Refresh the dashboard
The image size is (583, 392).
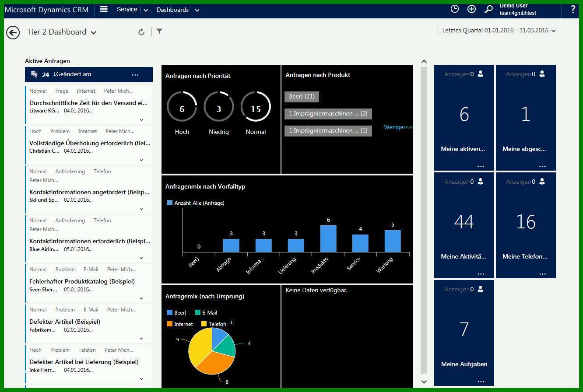click(141, 32)
